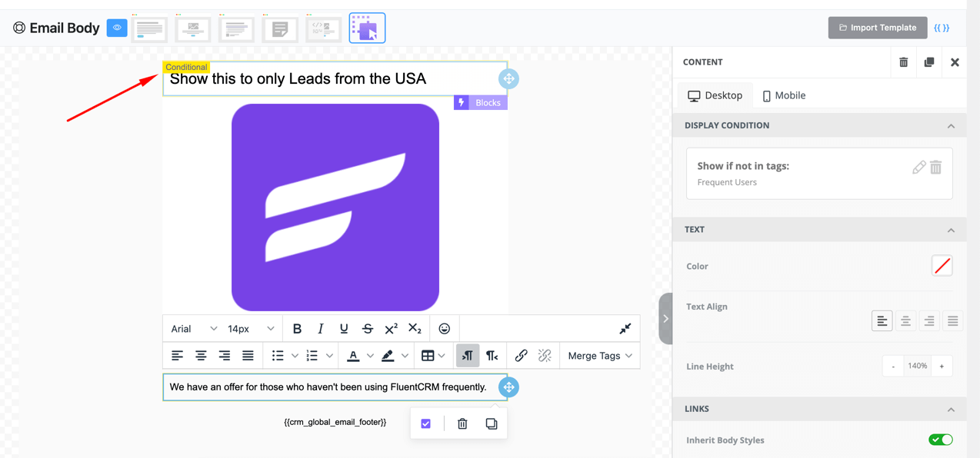The width and height of the screenshot is (980, 458).
Task: Insert a hyperlink
Action: point(522,356)
